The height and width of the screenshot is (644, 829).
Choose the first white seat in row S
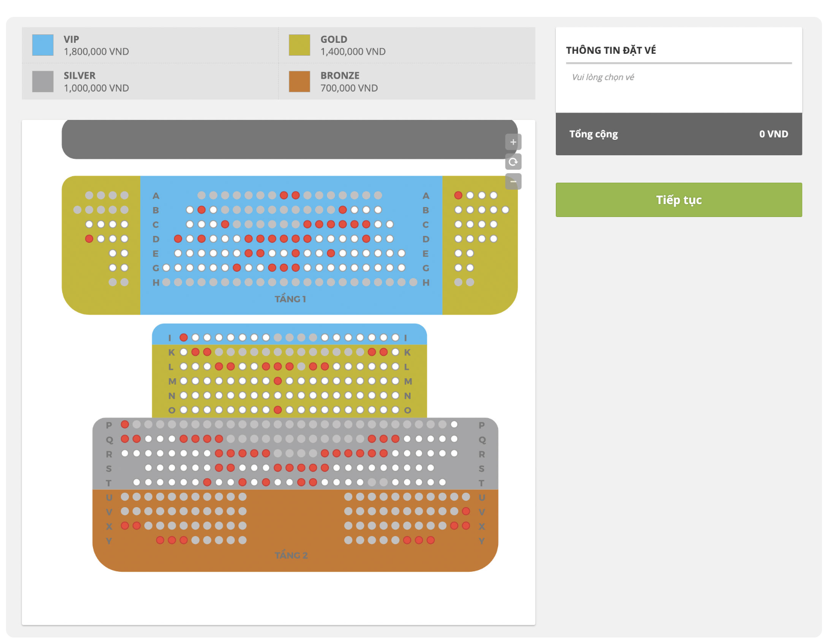[148, 468]
